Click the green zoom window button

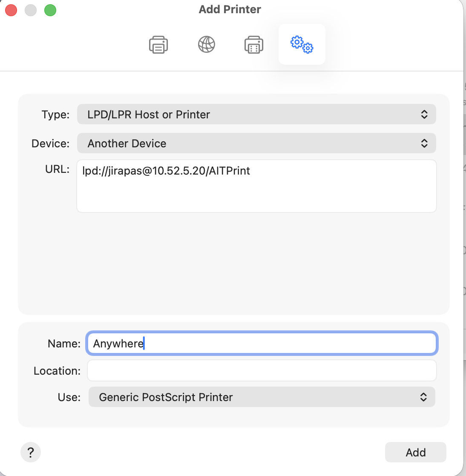50,10
